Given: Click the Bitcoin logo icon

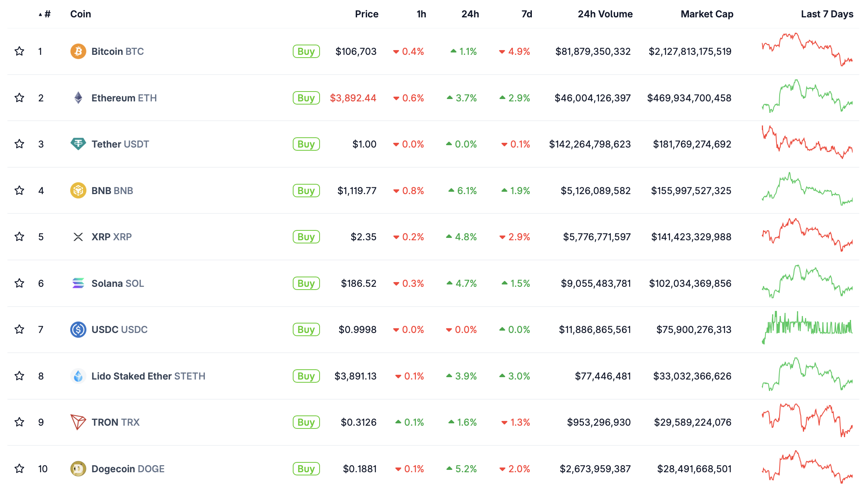Looking at the screenshot, I should [x=78, y=51].
